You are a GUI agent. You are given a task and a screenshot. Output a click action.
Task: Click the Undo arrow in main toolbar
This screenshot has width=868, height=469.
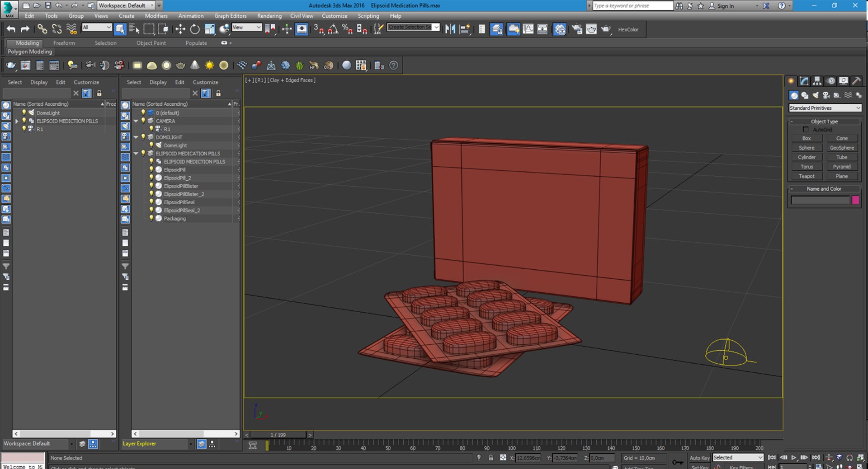(11, 29)
